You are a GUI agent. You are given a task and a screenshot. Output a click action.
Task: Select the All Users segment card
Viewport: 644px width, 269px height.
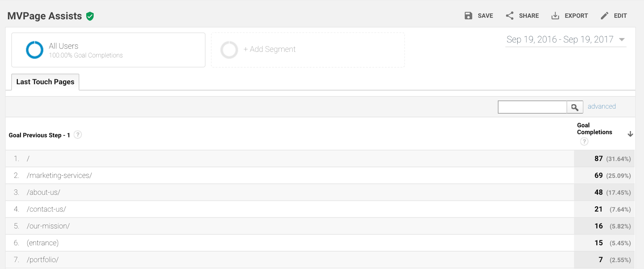108,50
